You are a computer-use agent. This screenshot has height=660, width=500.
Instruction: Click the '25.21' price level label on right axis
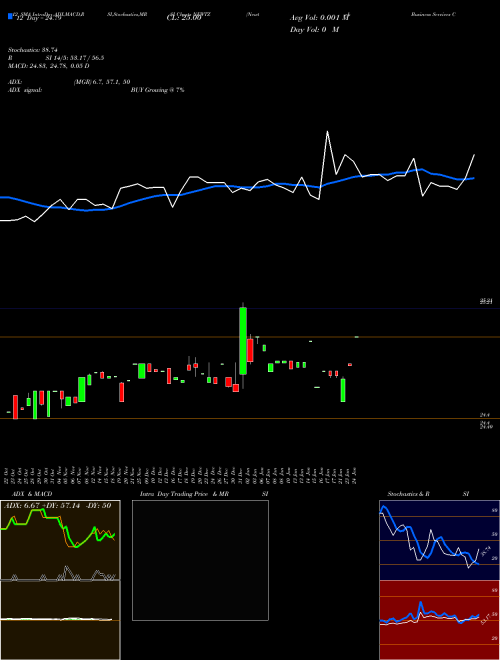click(x=486, y=301)
